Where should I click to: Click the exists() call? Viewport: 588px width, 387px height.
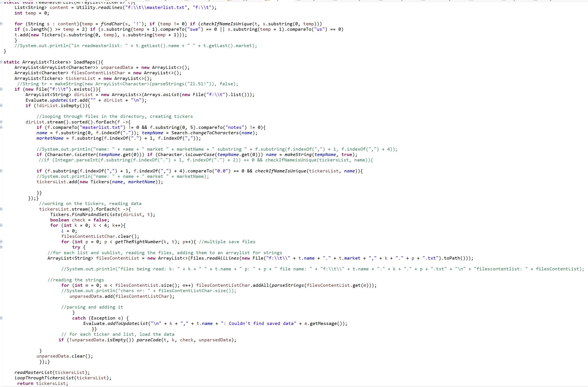coord(84,89)
